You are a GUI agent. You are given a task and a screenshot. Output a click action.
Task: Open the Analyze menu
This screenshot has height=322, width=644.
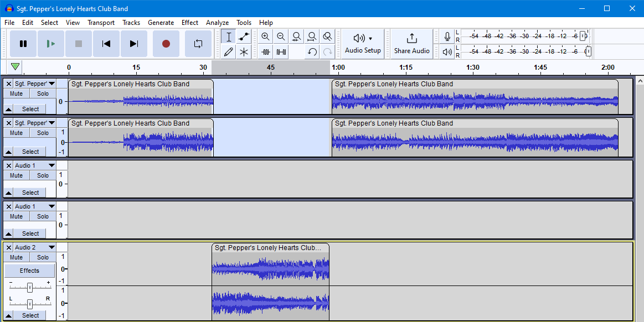(217, 23)
